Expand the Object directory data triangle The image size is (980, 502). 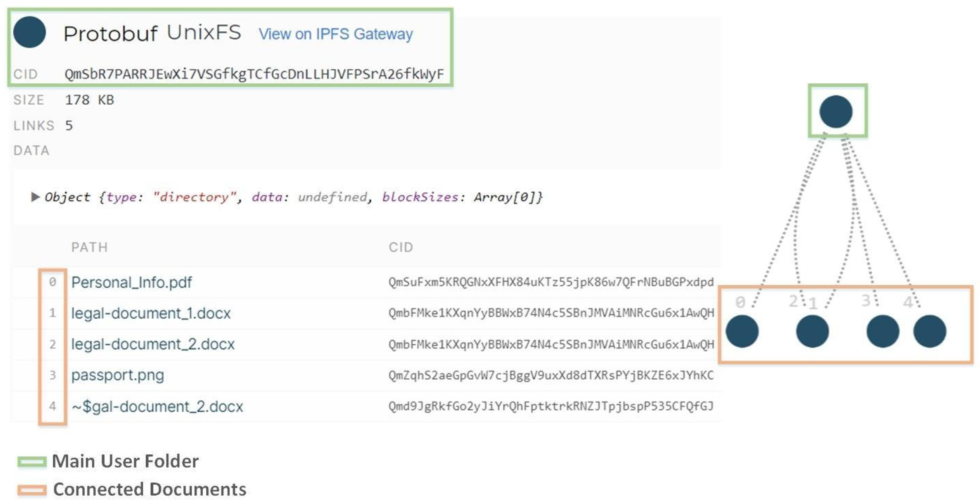(35, 197)
